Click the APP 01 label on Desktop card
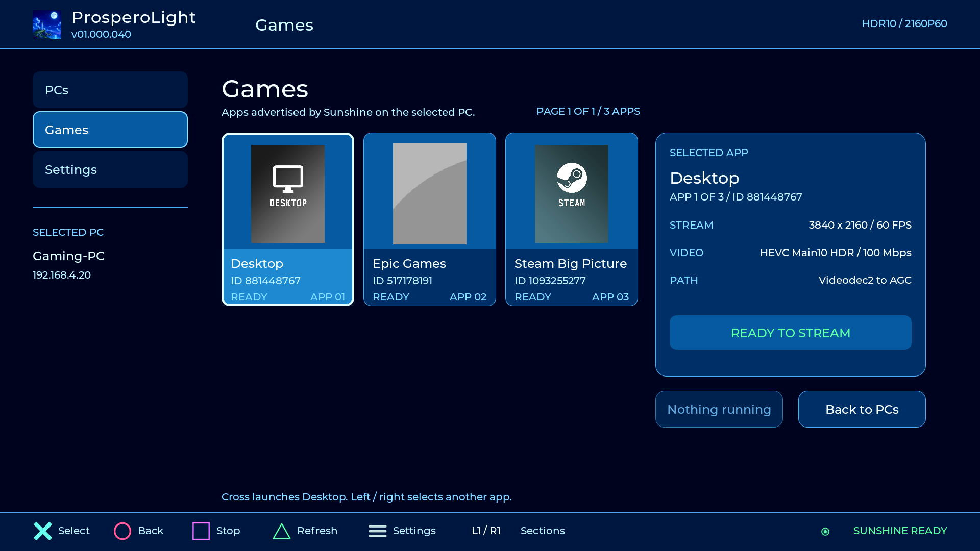Viewport: 980px width, 551px height. [328, 297]
